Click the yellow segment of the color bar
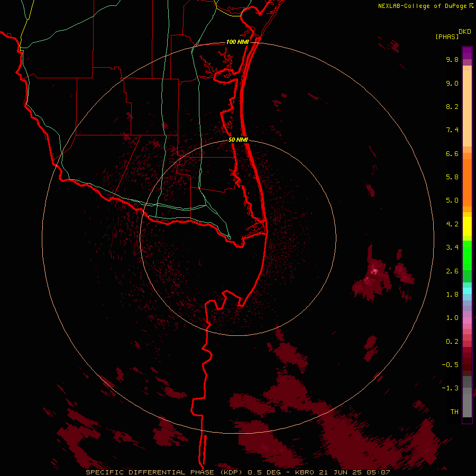Viewport: 476px width, 476px height. click(x=467, y=226)
